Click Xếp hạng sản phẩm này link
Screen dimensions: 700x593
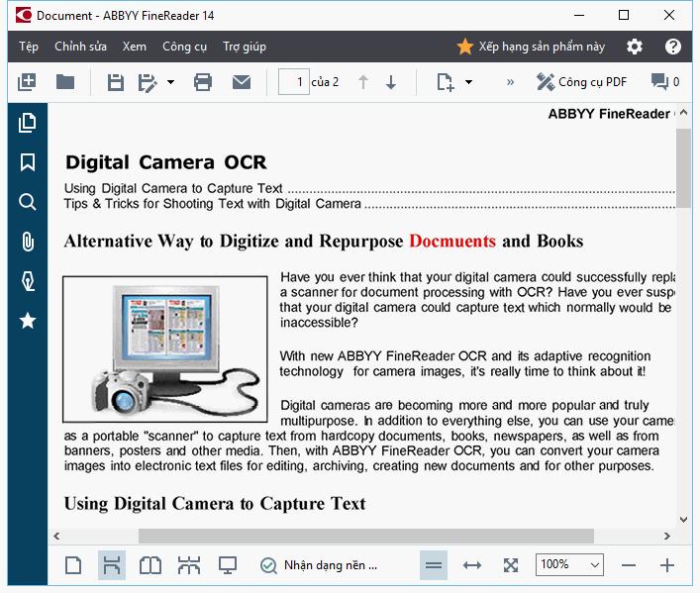tap(532, 47)
